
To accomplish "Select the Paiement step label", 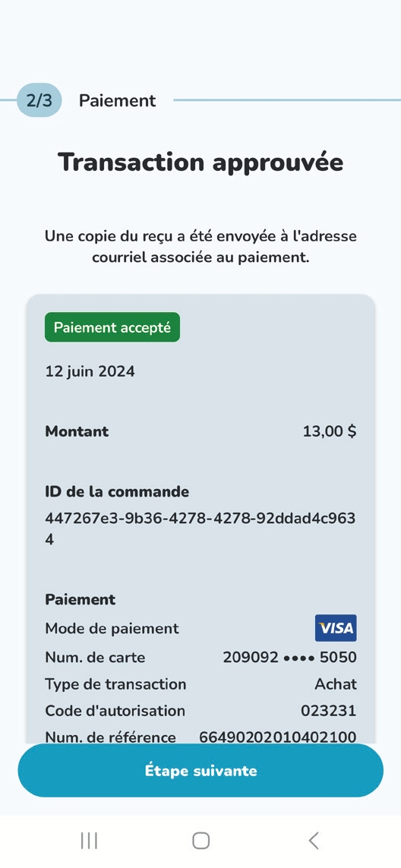I will 118,101.
